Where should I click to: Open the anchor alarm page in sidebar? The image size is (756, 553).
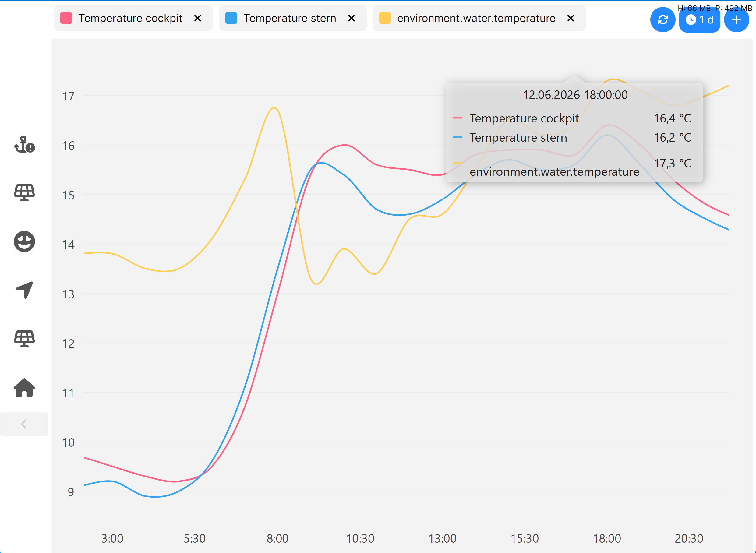point(24,144)
